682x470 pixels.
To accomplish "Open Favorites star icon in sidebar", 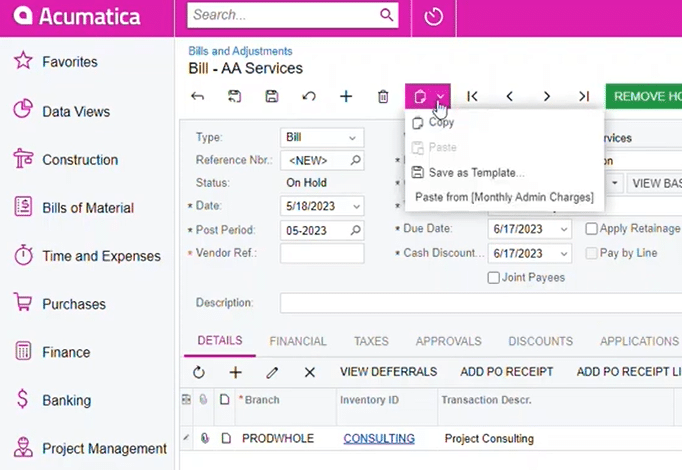I will pyautogui.click(x=23, y=61).
